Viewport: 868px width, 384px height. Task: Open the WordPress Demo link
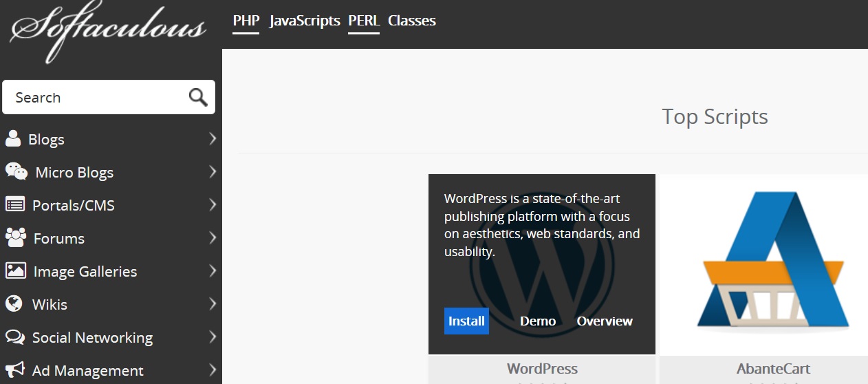[538, 321]
